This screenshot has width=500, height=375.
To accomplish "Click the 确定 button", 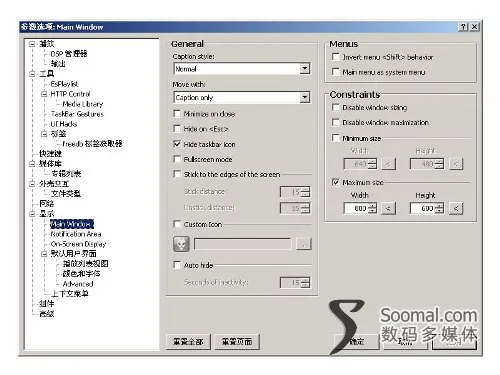I will pos(357,342).
